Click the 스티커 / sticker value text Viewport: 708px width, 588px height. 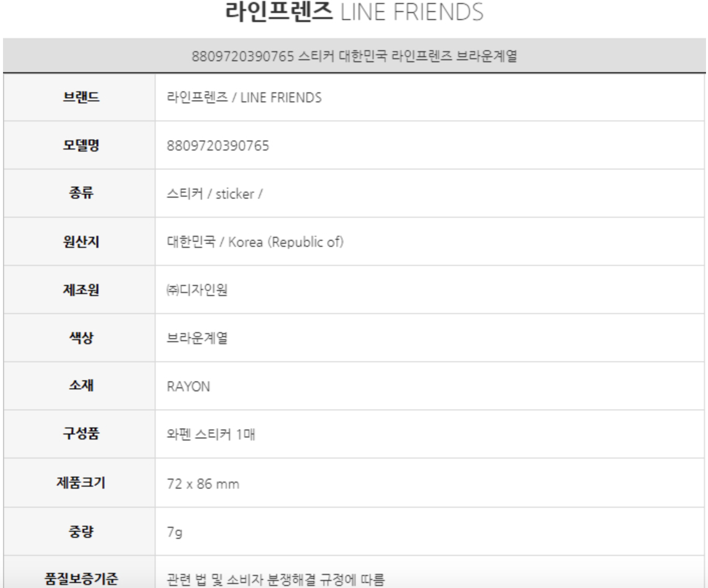click(214, 194)
